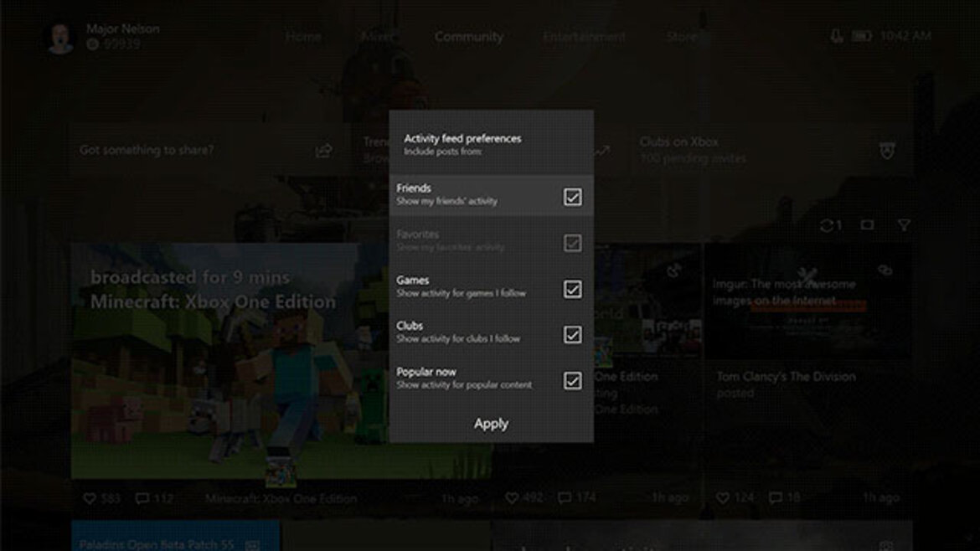Click the link icon on Imgur card

tap(885, 270)
